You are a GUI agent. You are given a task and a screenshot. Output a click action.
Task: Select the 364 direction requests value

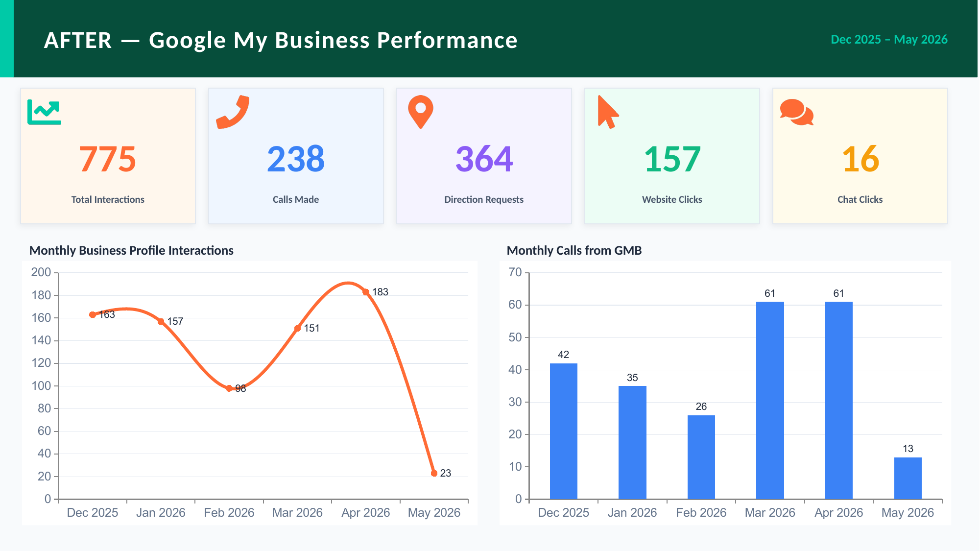tap(484, 159)
